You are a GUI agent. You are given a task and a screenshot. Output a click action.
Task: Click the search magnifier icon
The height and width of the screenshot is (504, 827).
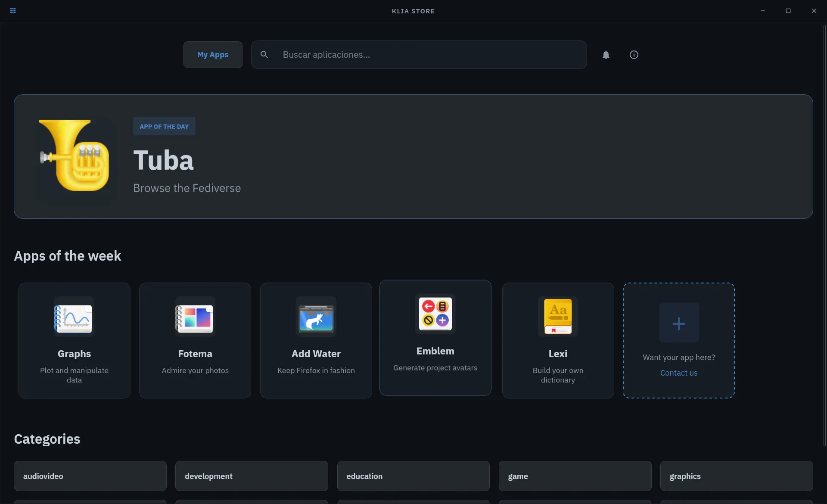tap(264, 55)
